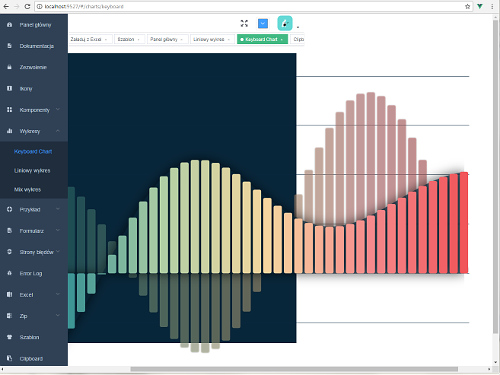Collapse the Wykresy submenu chevron
The image size is (500, 375).
(x=58, y=131)
